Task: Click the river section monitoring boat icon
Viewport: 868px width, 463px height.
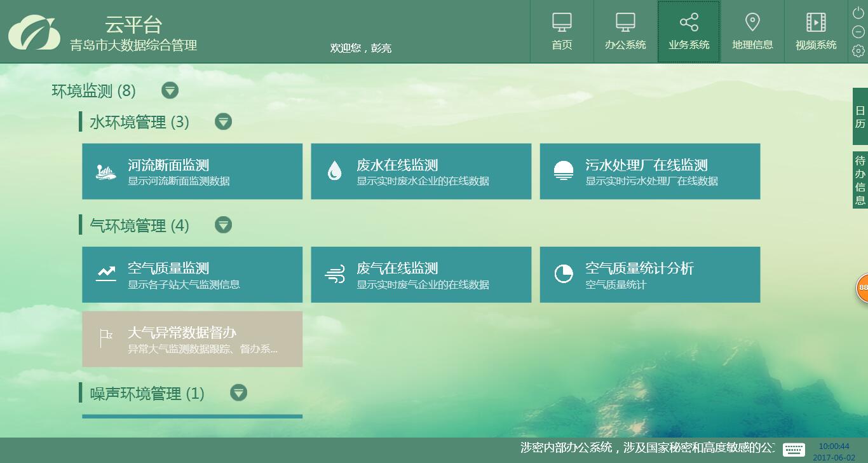Action: pyautogui.click(x=105, y=171)
